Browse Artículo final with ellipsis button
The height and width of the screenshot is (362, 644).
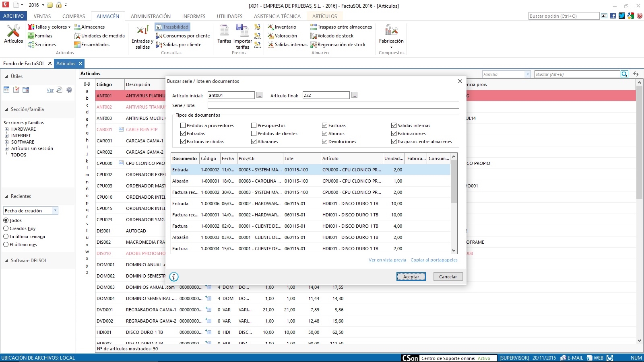click(x=354, y=95)
